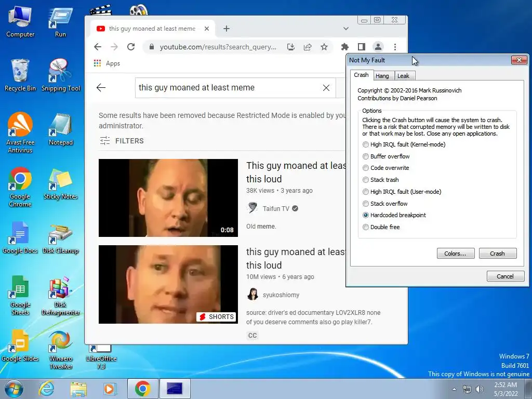Open Computer desktop icon
Image resolution: width=532 pixels, height=399 pixels.
[x=20, y=22]
